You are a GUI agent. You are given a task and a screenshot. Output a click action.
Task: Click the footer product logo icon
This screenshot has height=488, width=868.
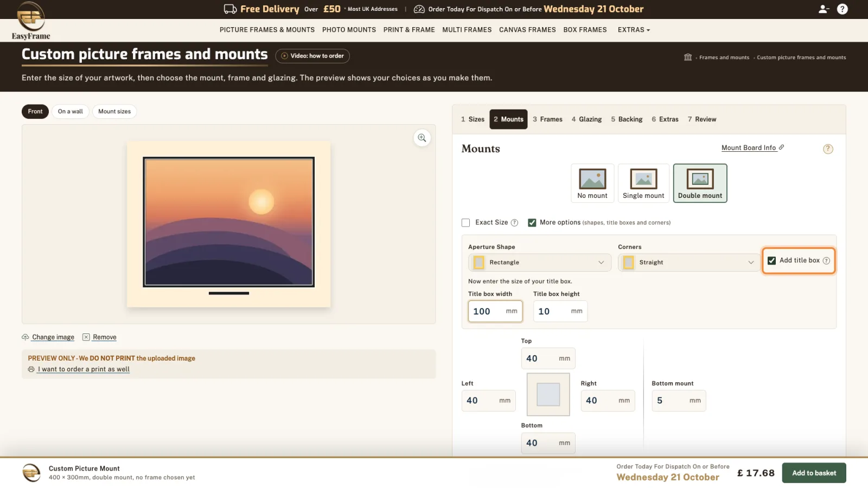pos(31,473)
